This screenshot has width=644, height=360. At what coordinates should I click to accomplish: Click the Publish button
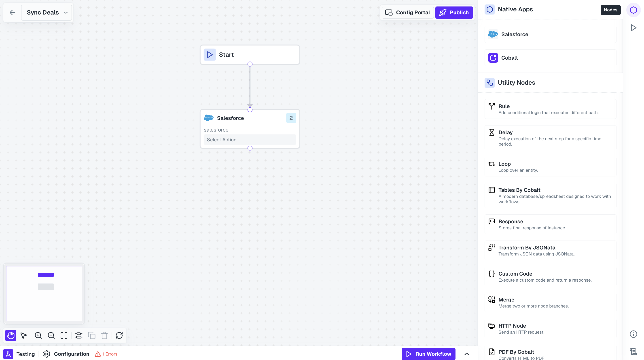click(x=454, y=13)
